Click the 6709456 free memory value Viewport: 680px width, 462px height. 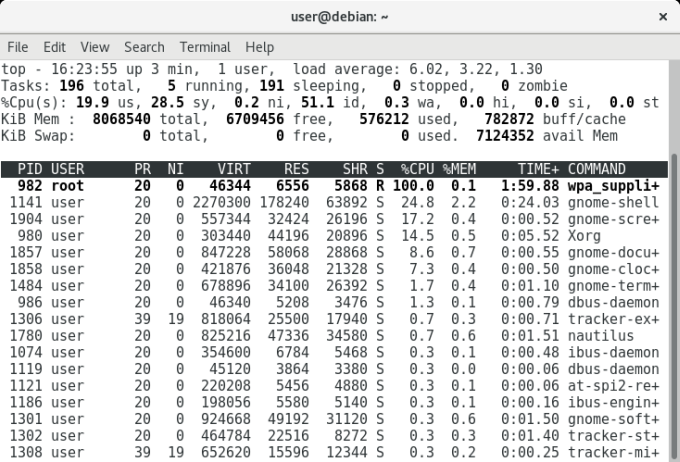click(x=255, y=119)
